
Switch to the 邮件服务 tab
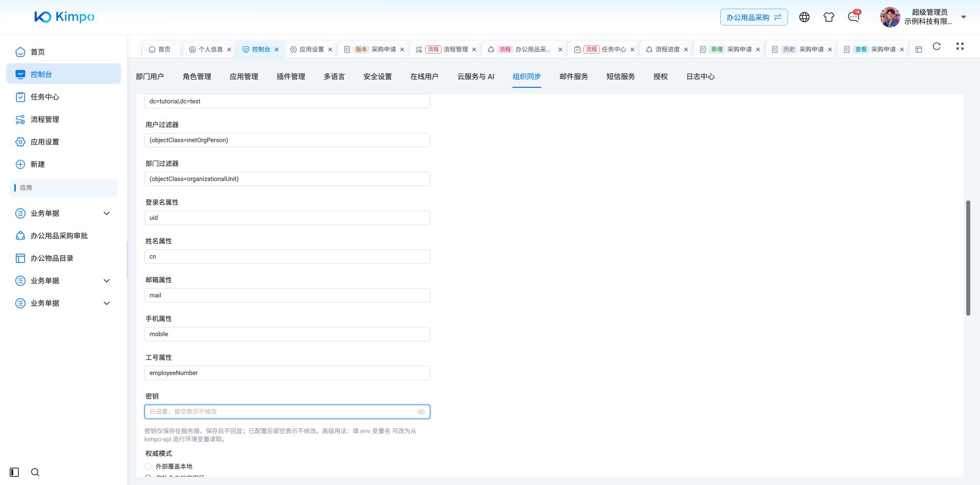pyautogui.click(x=574, y=77)
